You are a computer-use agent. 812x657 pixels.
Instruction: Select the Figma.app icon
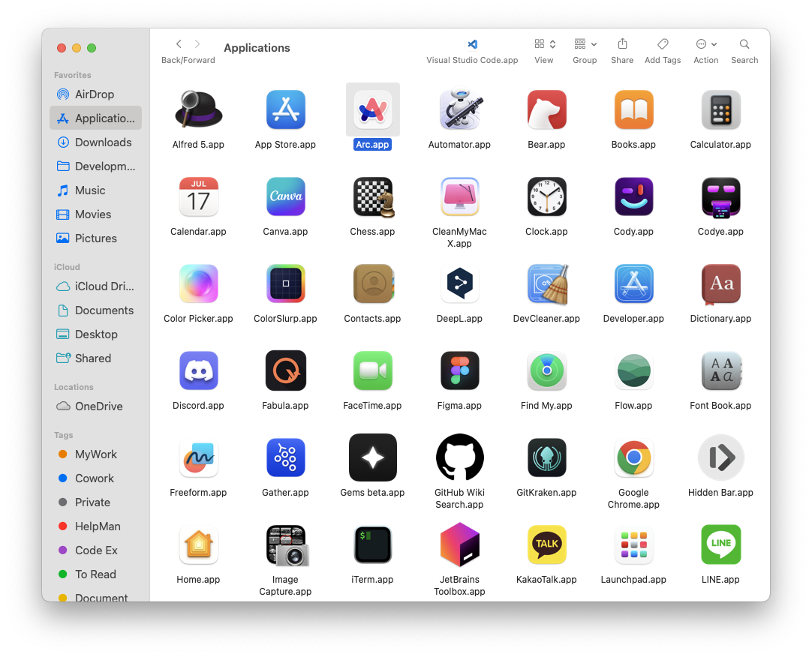coord(459,370)
